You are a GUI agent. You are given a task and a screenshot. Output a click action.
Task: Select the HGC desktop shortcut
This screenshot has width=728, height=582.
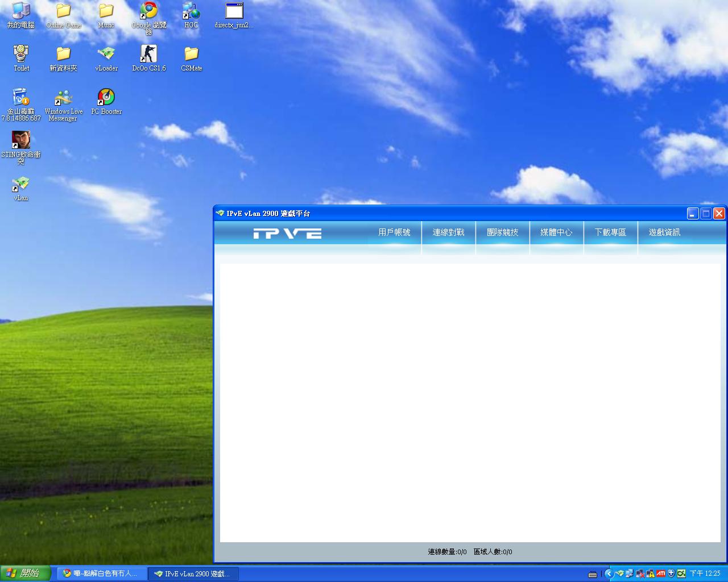pyautogui.click(x=191, y=11)
